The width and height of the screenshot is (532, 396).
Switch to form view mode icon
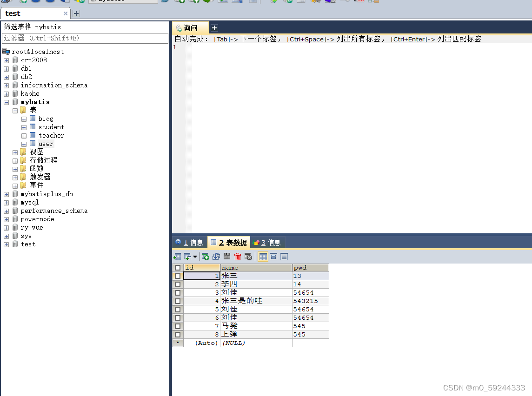[x=273, y=257]
